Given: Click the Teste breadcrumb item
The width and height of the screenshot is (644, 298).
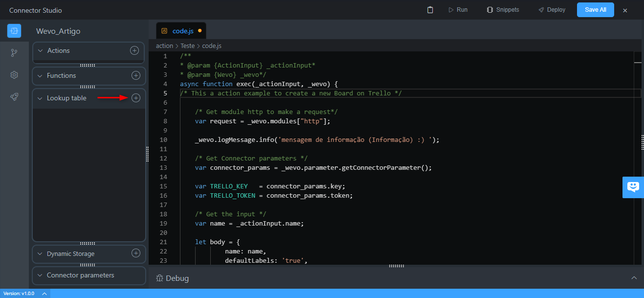Looking at the screenshot, I should (187, 46).
